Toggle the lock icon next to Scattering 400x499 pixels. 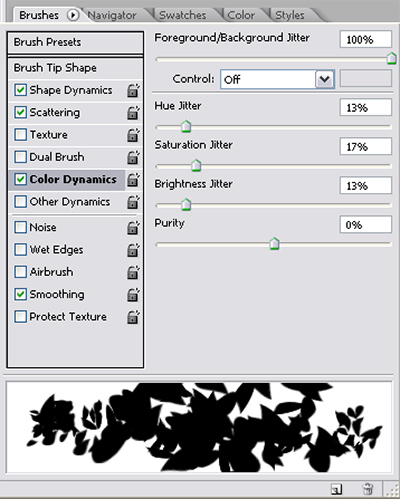133,113
